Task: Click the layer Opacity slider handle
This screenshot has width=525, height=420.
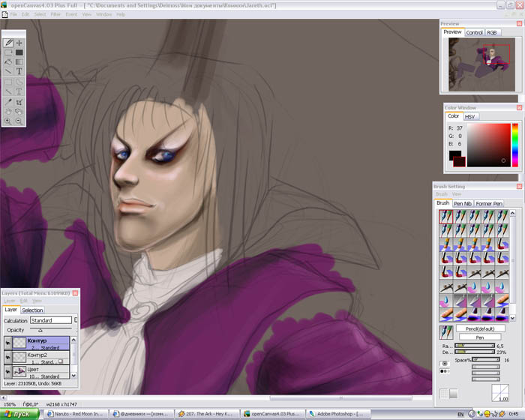Action: point(40,331)
